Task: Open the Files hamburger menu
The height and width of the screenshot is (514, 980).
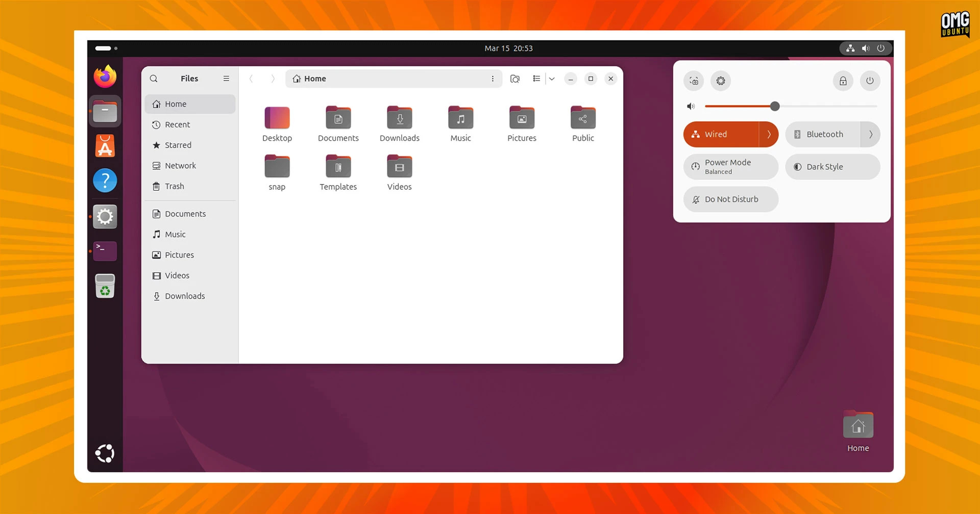Action: 226,79
